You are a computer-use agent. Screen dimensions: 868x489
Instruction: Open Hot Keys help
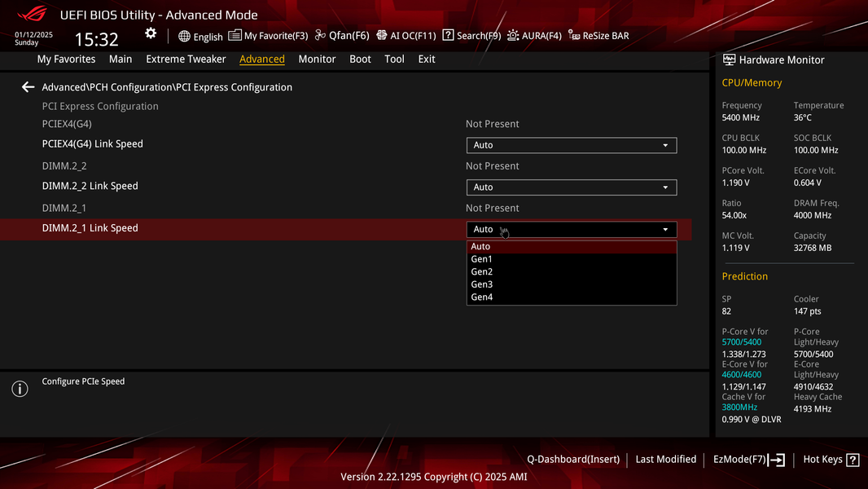tap(822, 459)
